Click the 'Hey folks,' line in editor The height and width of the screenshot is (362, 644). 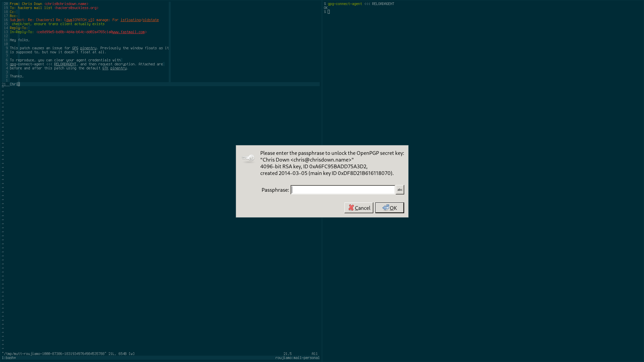tap(20, 40)
